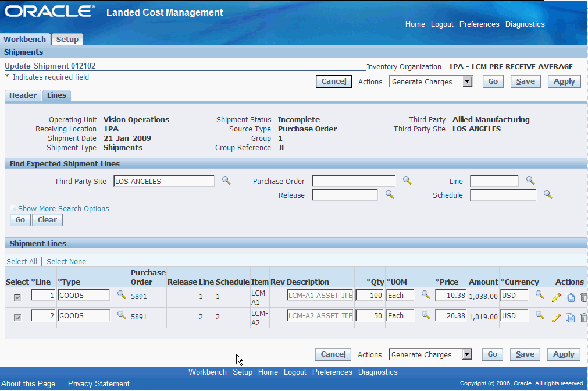
Task: Switch to the Setup tab
Action: pyautogui.click(x=67, y=40)
